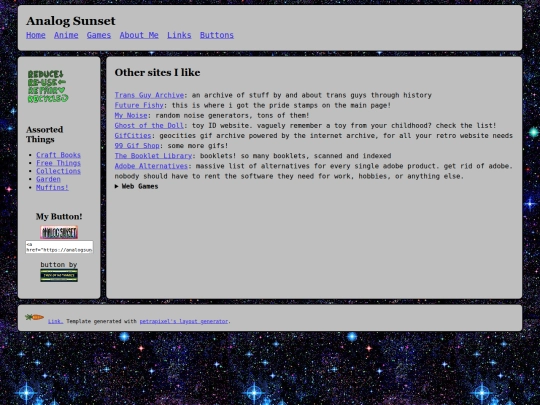Click the "Assorted Things" heading
The image size is (540, 405).
(45, 134)
